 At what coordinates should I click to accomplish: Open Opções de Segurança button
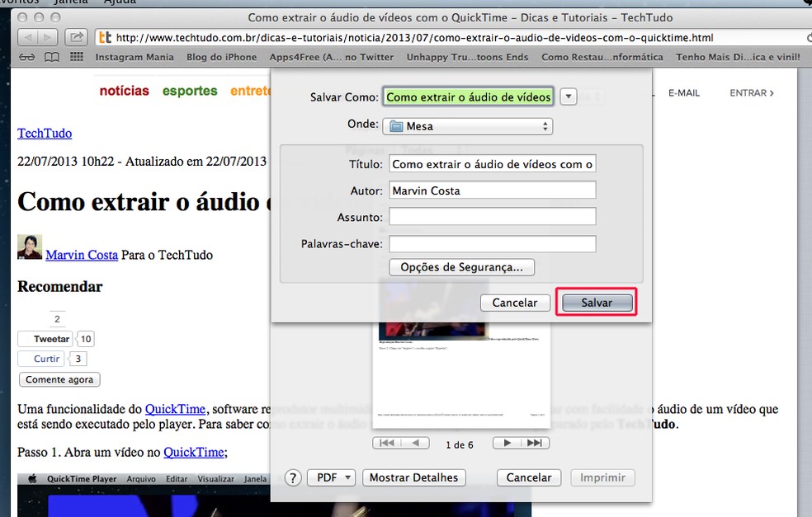coord(461,267)
